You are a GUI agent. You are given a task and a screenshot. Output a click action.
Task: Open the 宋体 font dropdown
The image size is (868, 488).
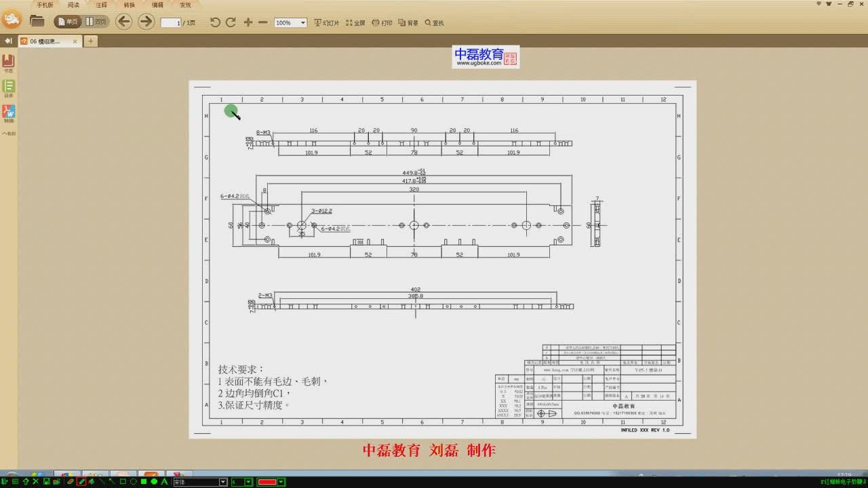[x=200, y=482]
